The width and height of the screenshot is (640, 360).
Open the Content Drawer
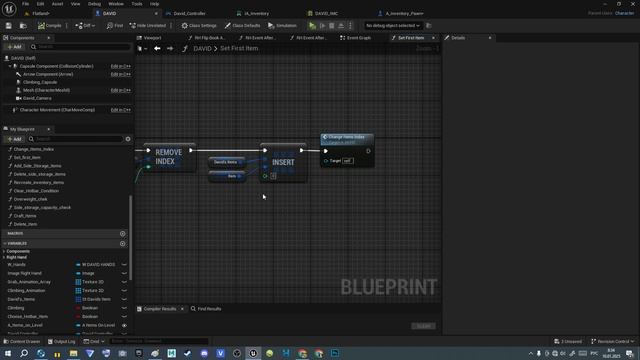22,341
